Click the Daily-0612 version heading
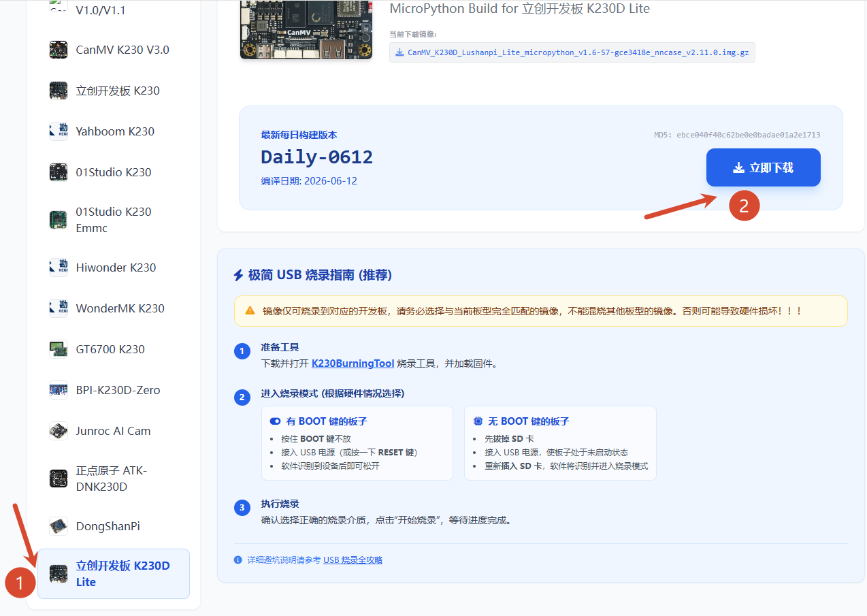This screenshot has height=616, width=867. [x=317, y=157]
